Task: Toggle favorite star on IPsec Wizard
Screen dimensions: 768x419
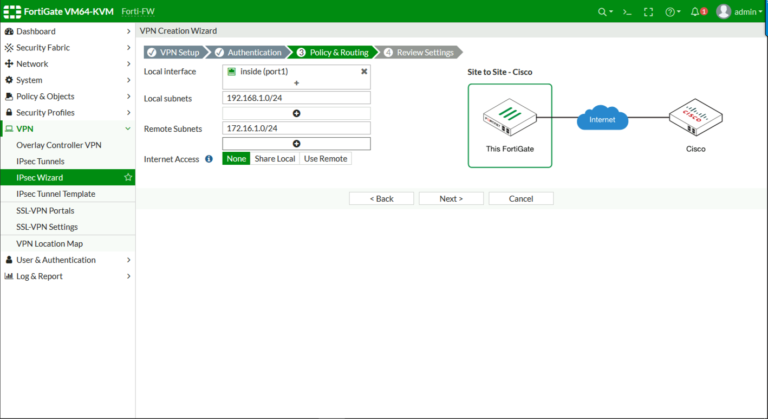Action: point(128,177)
